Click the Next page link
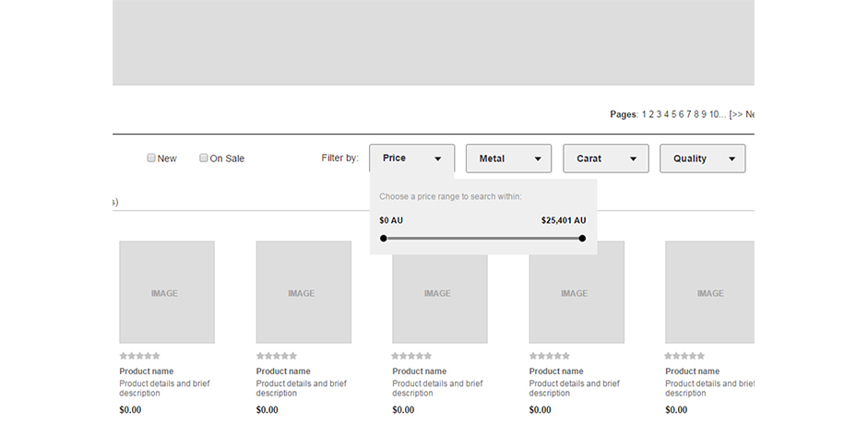 [742, 114]
